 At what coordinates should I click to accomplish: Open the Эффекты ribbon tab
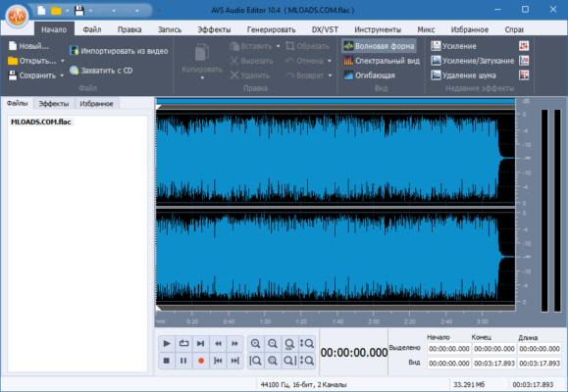click(x=214, y=29)
